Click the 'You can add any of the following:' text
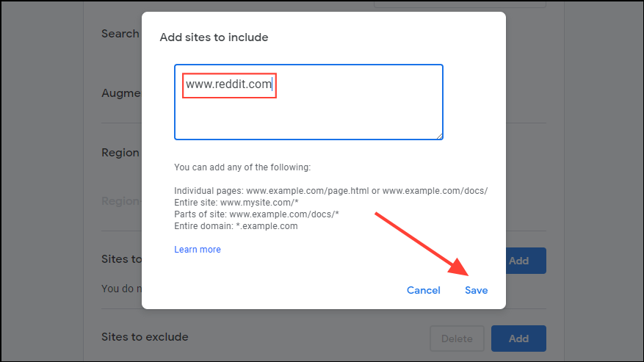 click(242, 167)
